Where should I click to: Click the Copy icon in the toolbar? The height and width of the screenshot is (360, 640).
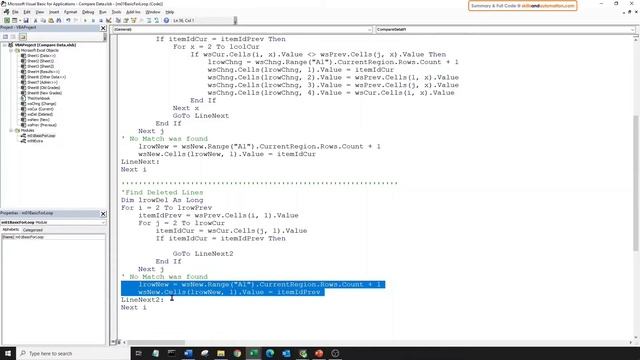(x=43, y=20)
